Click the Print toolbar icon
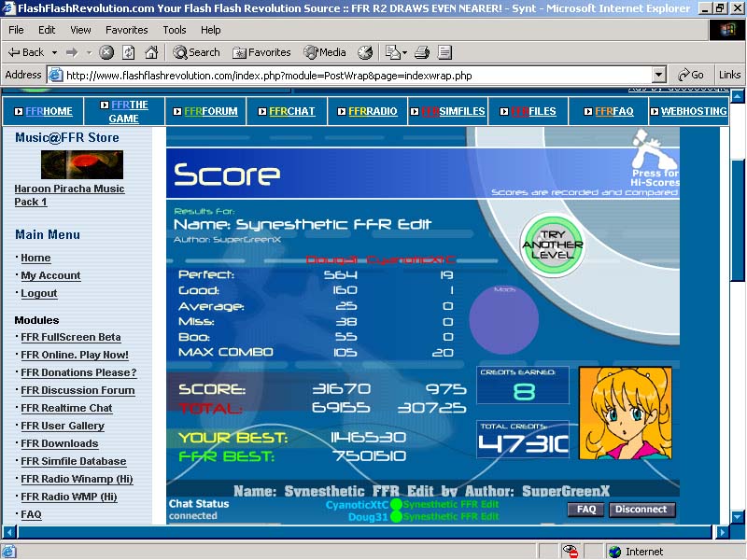This screenshot has width=747, height=560. pyautogui.click(x=422, y=52)
